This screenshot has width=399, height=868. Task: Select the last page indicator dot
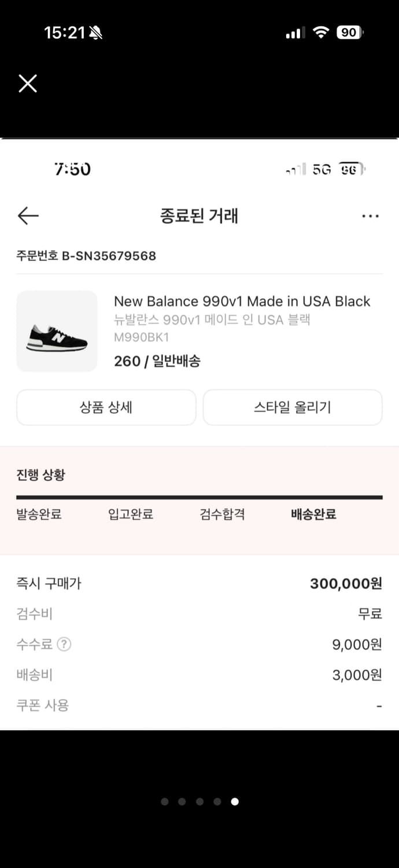235,801
